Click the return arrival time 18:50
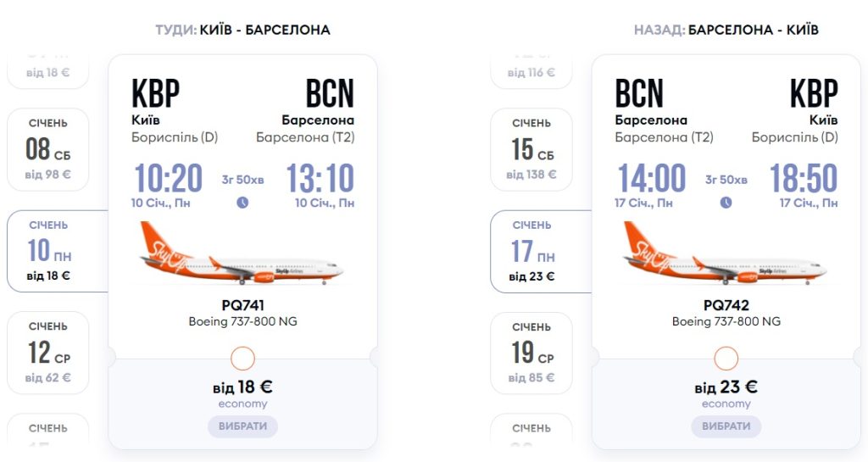This screenshot has height=462, width=868. 803,179
